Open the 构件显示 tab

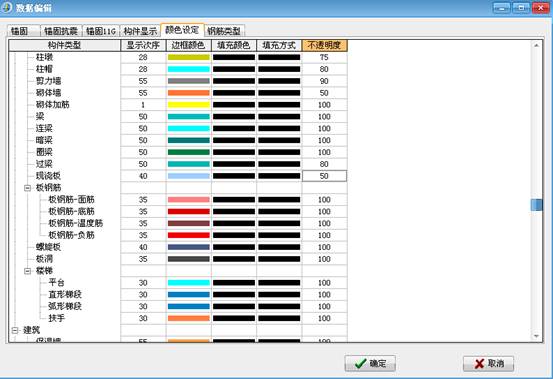[x=140, y=31]
